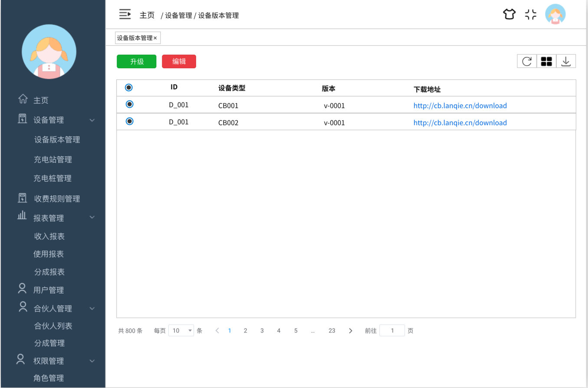Viewport: 588px width, 388px height.
Task: Open 收入报表 in the sidebar
Action: click(49, 236)
